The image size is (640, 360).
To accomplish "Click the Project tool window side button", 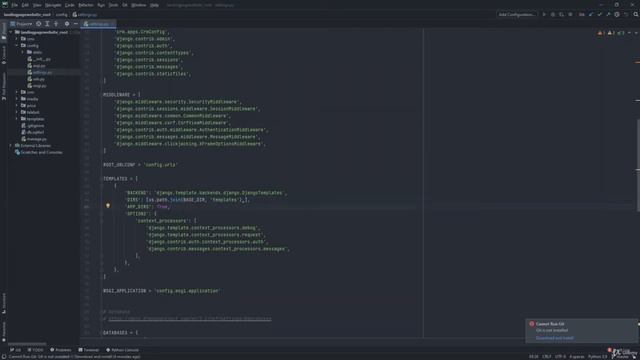I will pos(4,31).
